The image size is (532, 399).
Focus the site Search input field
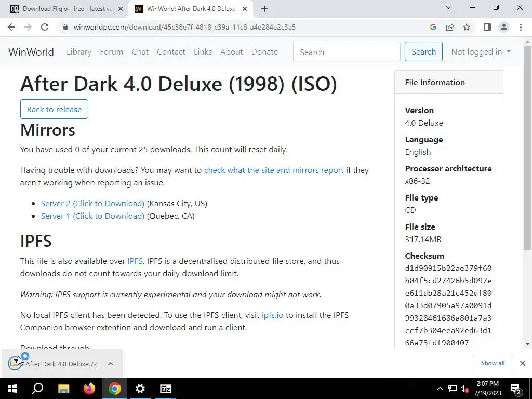point(347,51)
